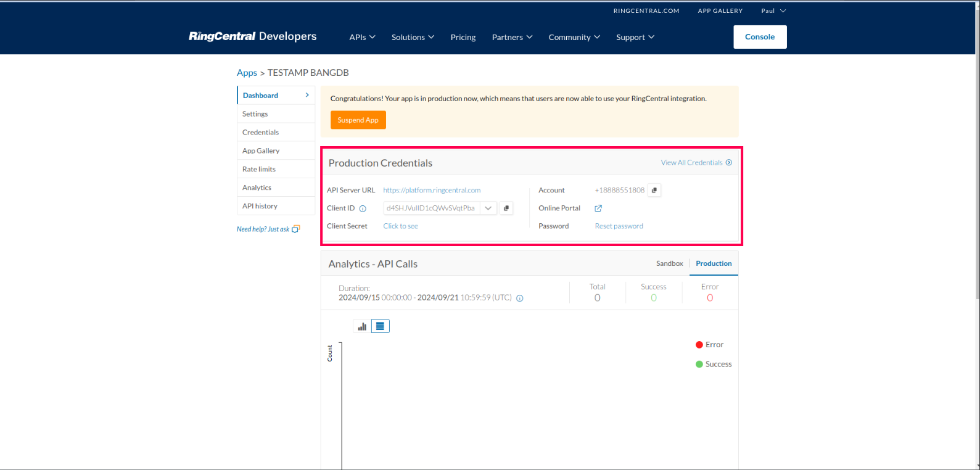Click the Console button
The height and width of the screenshot is (470, 980).
[x=760, y=37]
